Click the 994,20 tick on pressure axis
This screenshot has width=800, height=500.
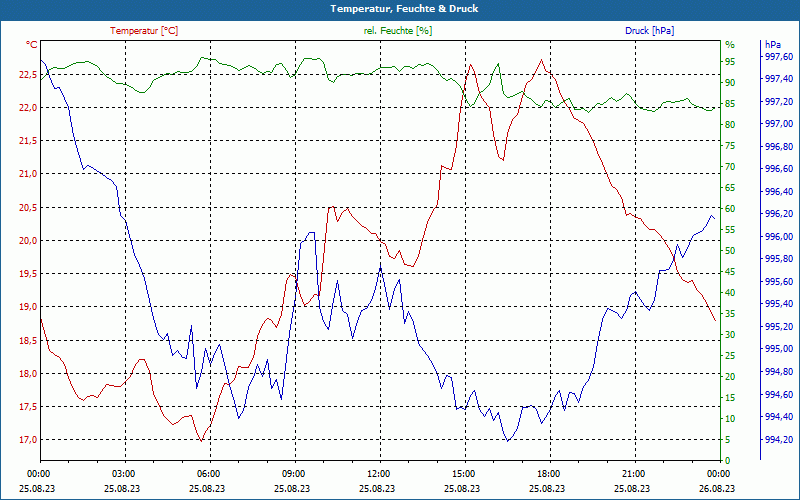click(779, 439)
